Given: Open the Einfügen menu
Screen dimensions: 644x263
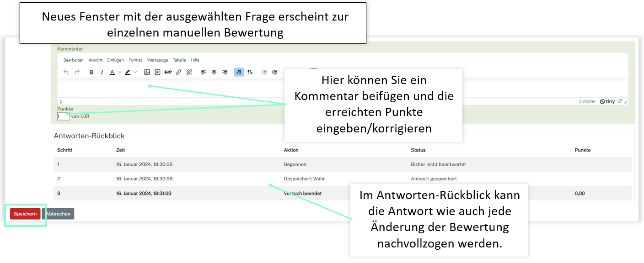Looking at the screenshot, I should click(115, 60).
